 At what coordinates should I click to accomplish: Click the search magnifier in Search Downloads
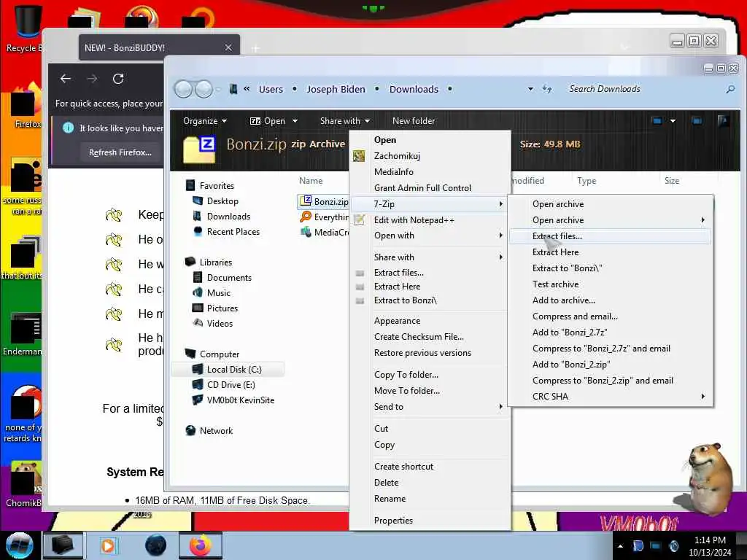click(x=729, y=89)
